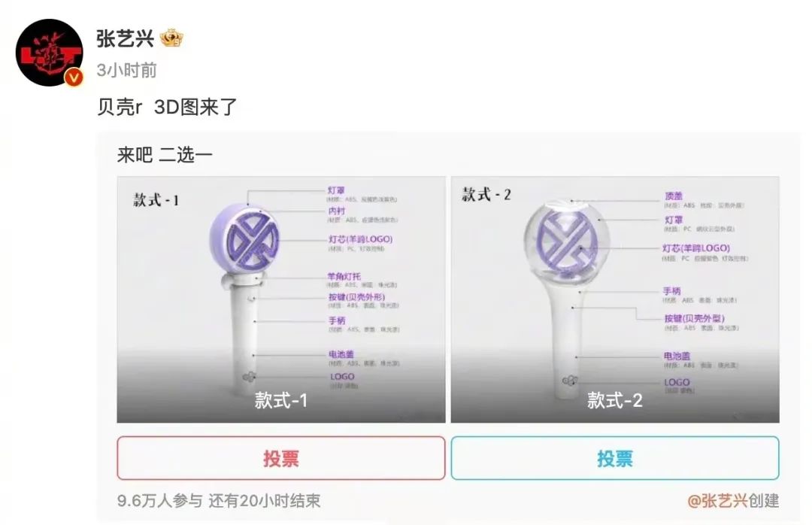The height and width of the screenshot is (525, 812).
Task: Click the 9.6万人参与 participation count
Action: click(159, 501)
